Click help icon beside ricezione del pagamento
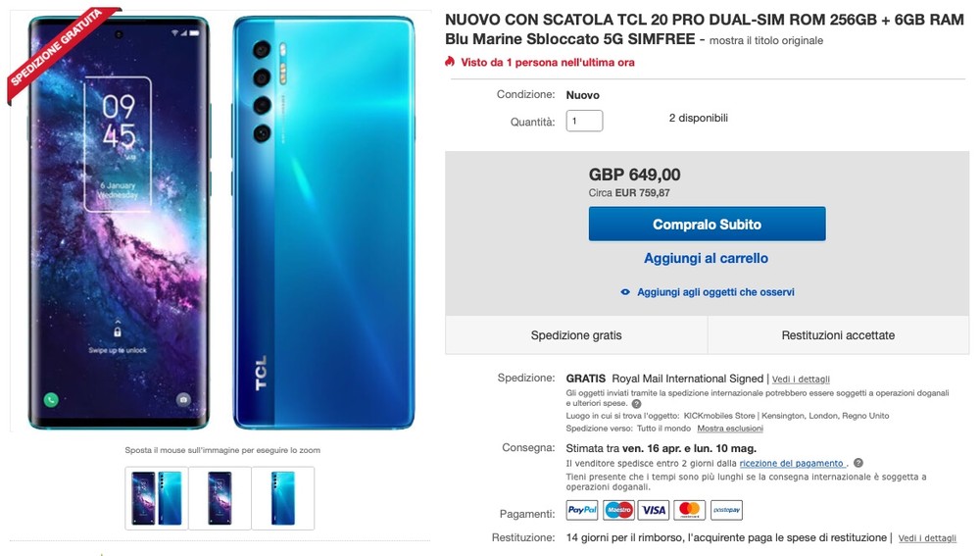The image size is (980, 556). [858, 463]
